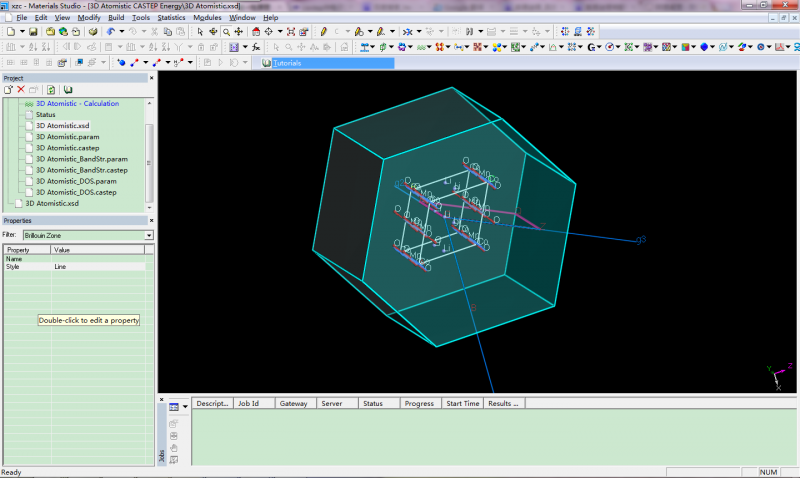Open the Jobs view options dropdown arrow
Viewport: 800px width, 478px height.
[x=185, y=407]
